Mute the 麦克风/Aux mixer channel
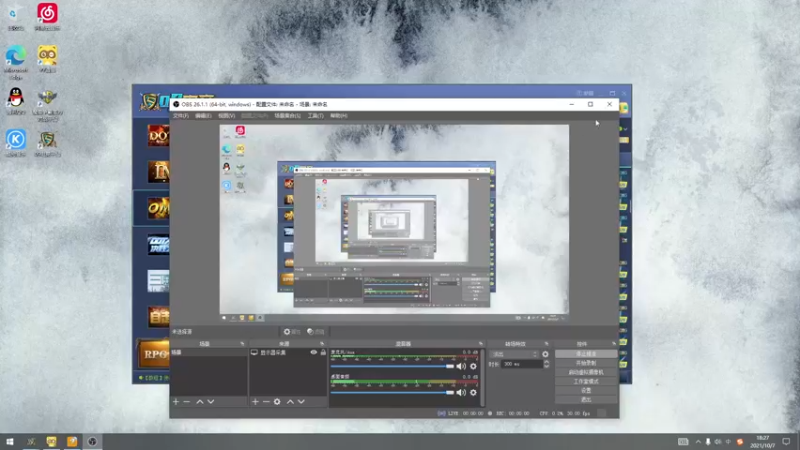 (461, 366)
